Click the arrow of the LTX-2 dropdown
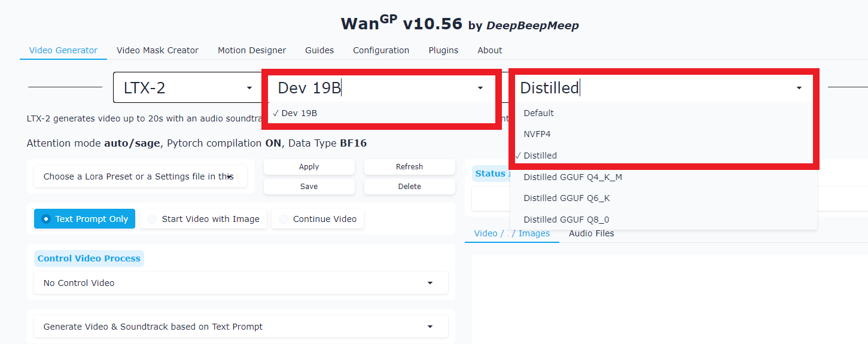 pos(249,89)
